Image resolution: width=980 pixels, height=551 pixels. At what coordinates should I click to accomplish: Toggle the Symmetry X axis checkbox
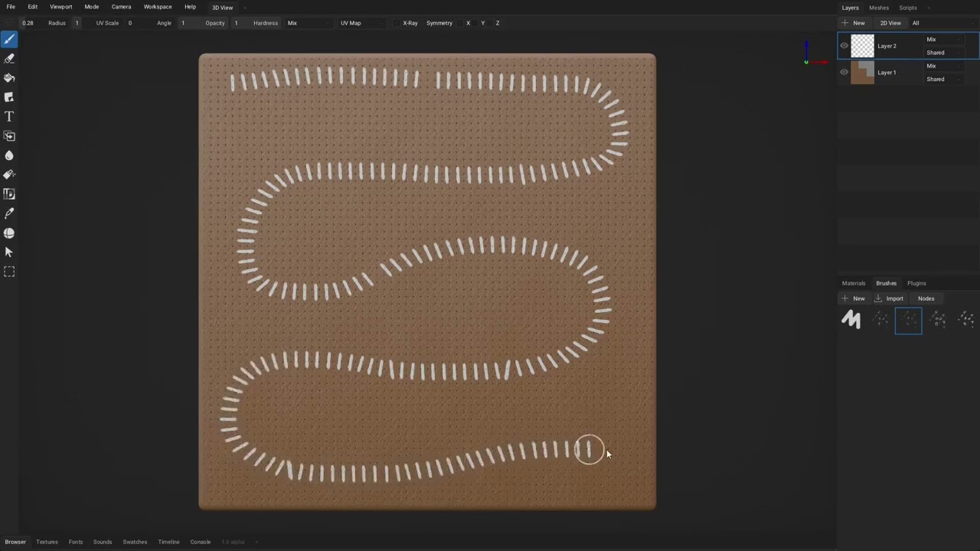pyautogui.click(x=462, y=23)
